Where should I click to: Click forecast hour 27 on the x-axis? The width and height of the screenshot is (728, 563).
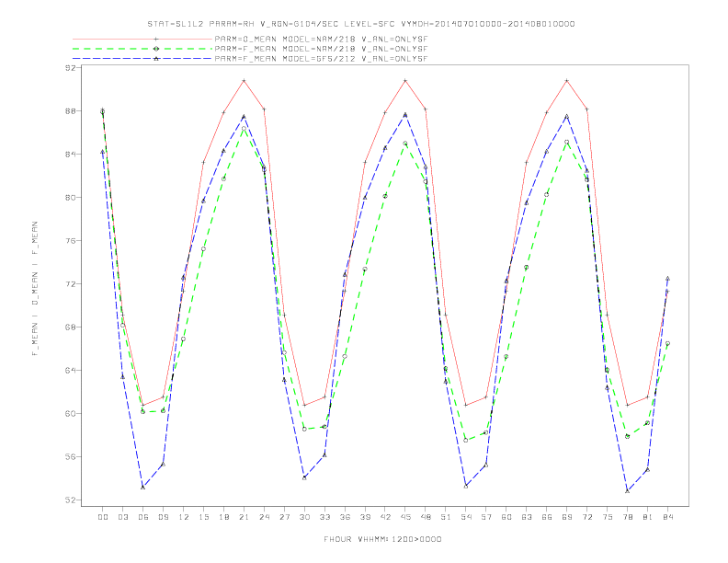pos(284,517)
